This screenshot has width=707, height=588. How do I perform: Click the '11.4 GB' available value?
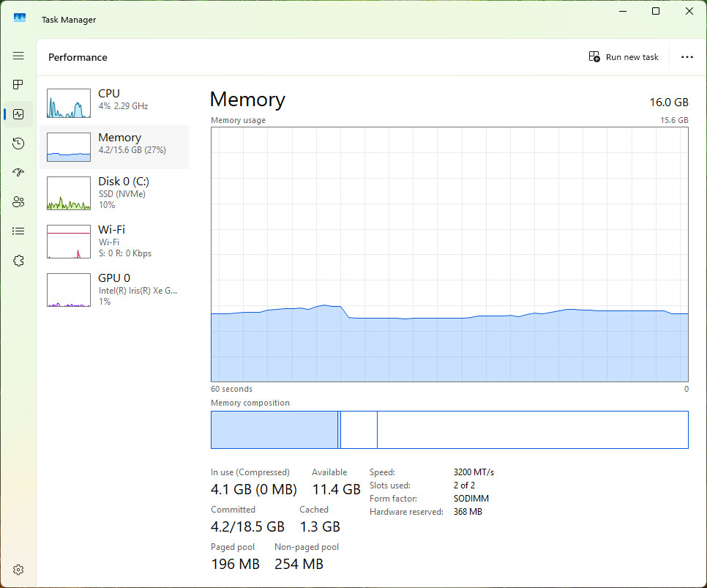[x=337, y=489]
